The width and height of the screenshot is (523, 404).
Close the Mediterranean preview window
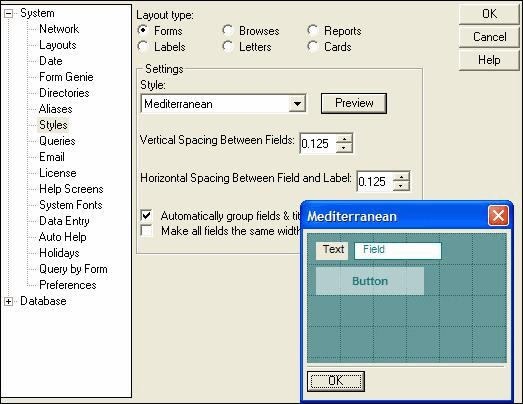tap(498, 216)
